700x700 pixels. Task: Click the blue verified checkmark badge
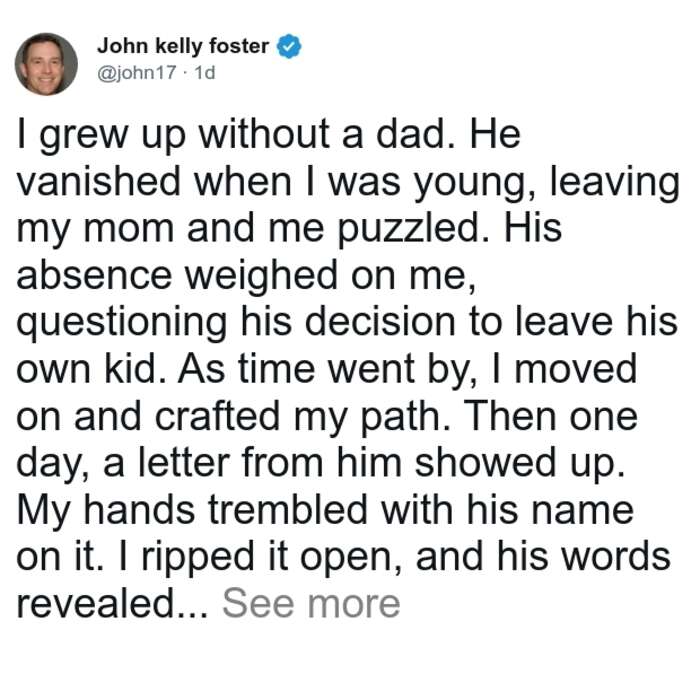coord(289,46)
